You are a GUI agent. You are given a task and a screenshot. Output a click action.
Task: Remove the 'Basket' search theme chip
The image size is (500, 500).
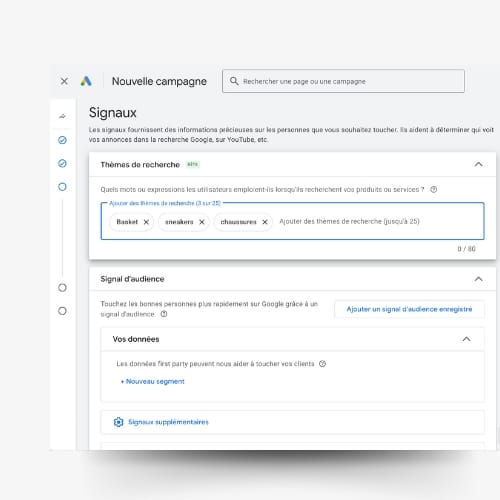(x=146, y=222)
